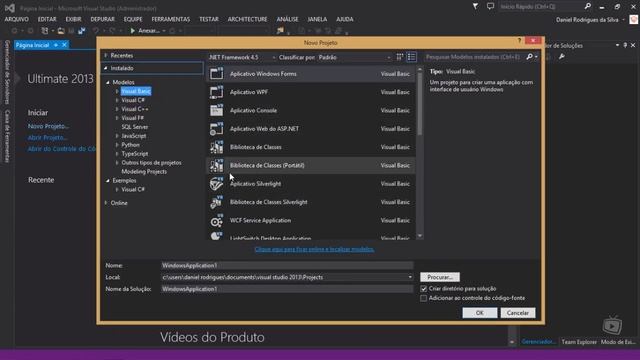
Task: Open the .NET Framework version dropdown
Action: tap(242, 58)
